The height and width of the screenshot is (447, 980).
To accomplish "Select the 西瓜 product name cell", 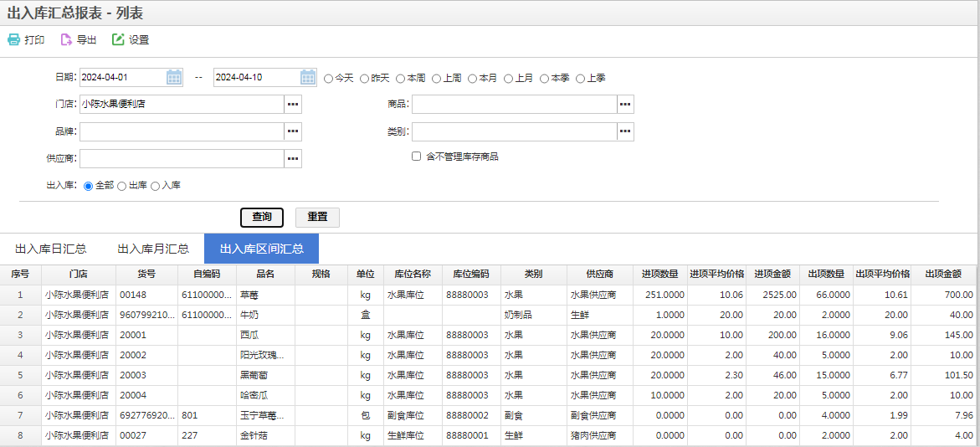I will tap(265, 335).
